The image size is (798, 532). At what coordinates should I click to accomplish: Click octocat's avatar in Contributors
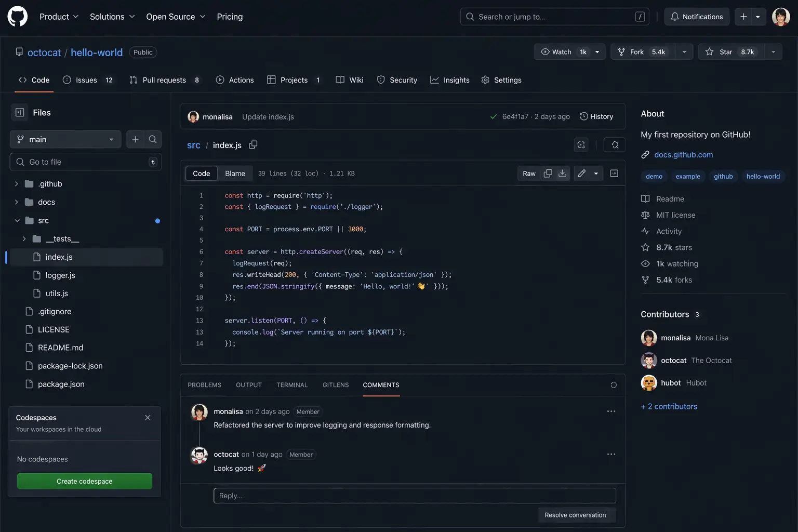649,360
